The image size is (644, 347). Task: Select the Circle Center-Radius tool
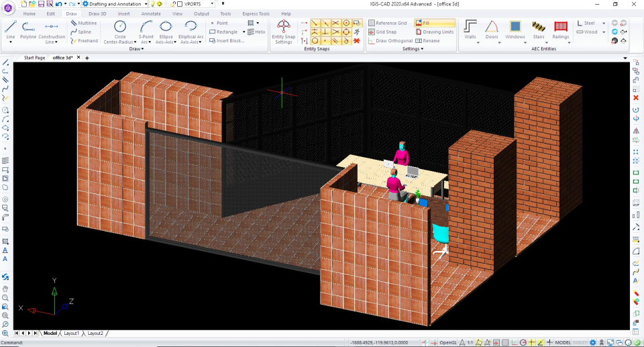(x=120, y=32)
